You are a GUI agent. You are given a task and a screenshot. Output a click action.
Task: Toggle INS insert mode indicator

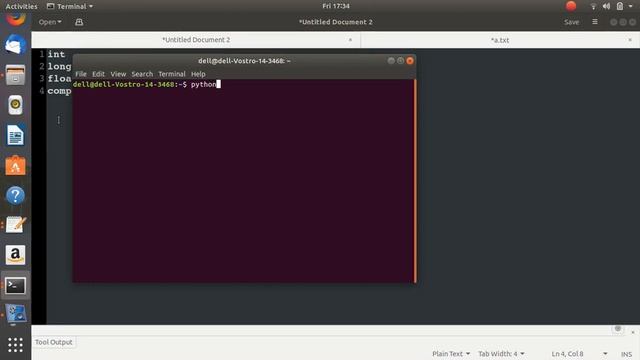(x=626, y=354)
